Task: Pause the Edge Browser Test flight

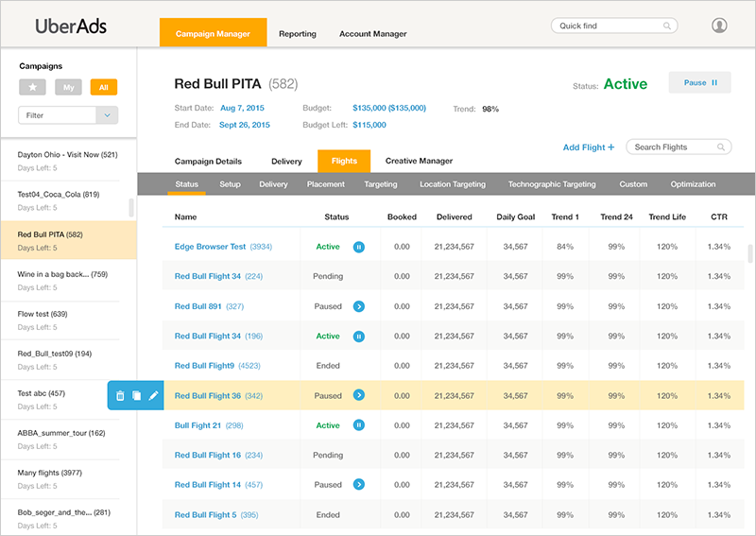Action: (359, 247)
